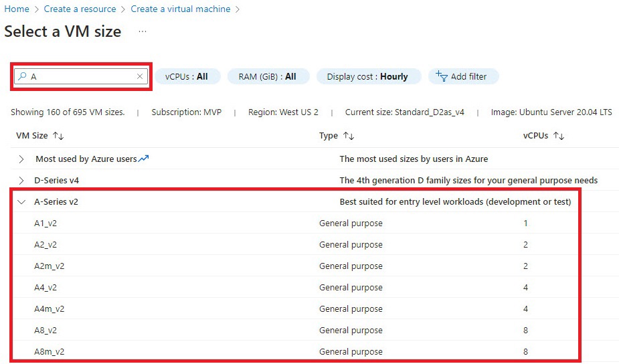This screenshot has width=619, height=364.
Task: Click 'Current size: Standard_D2as_v4' text
Action: [x=405, y=112]
